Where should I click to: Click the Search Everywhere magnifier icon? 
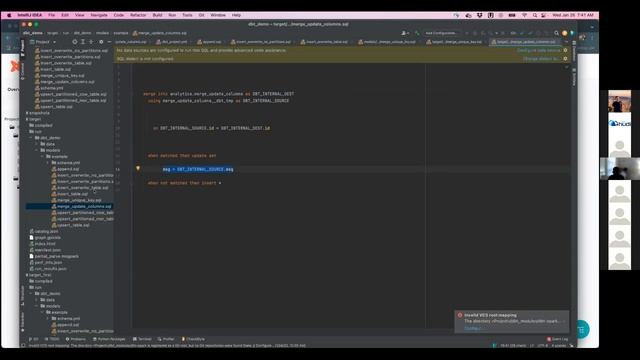pos(556,33)
